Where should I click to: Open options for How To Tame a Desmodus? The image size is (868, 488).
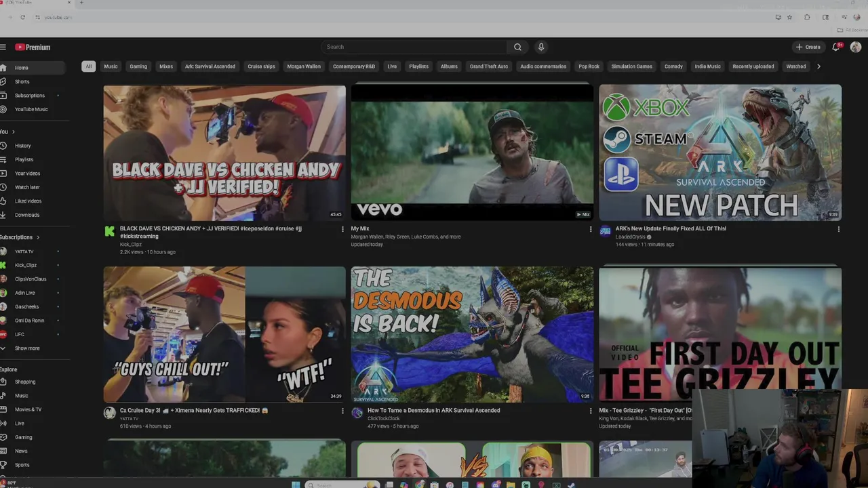(x=590, y=411)
